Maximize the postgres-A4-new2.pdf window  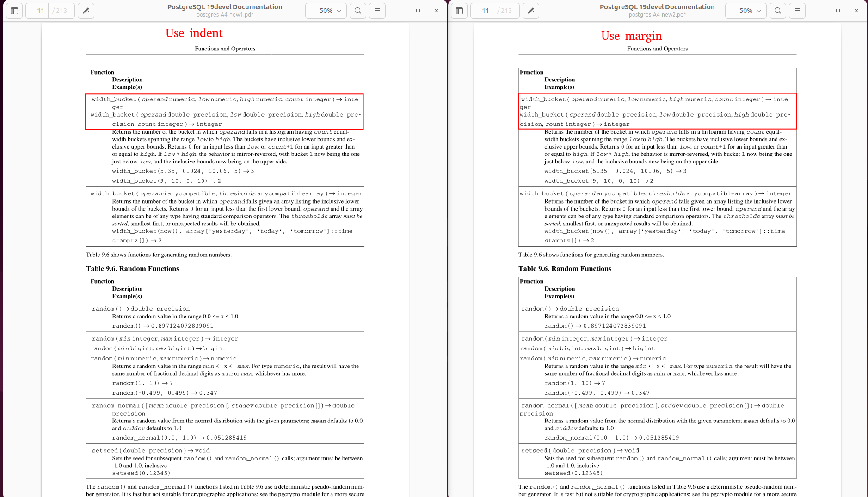(x=838, y=11)
